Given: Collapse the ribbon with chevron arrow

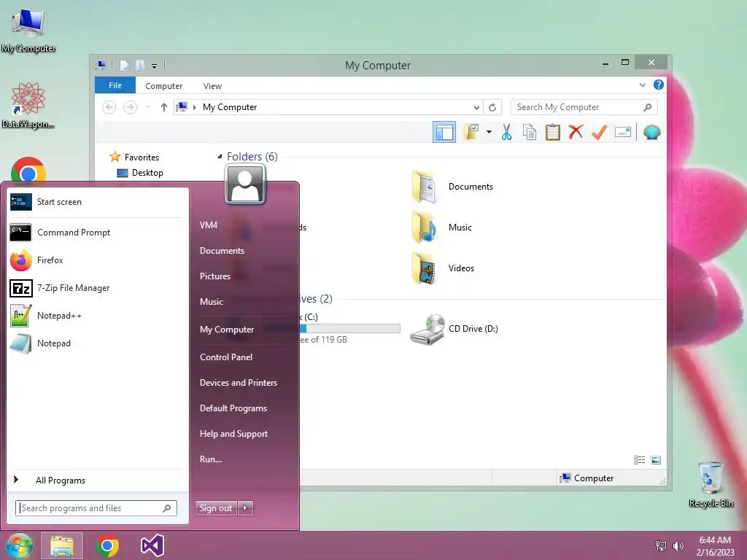Looking at the screenshot, I should [642, 85].
